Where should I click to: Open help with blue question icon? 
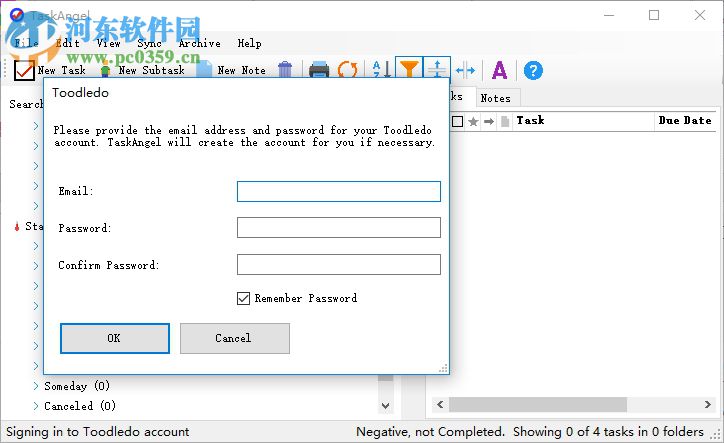coord(533,71)
